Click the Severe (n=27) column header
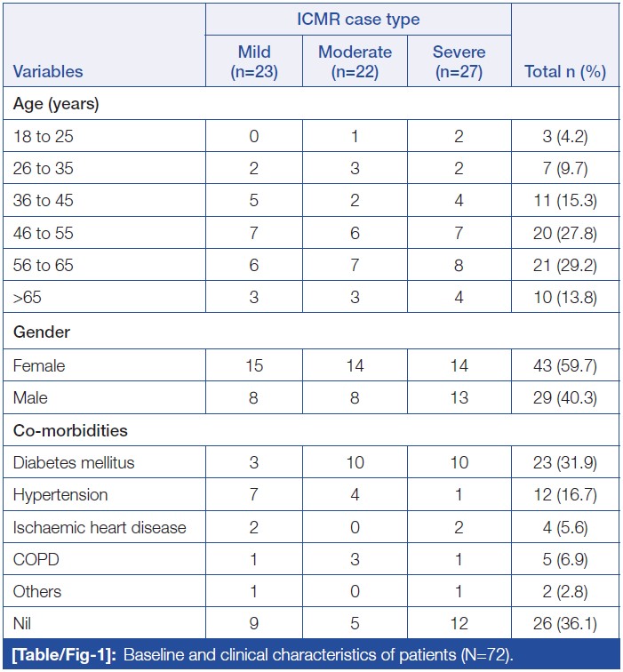Screen dimensions: 623x672 point(459,61)
